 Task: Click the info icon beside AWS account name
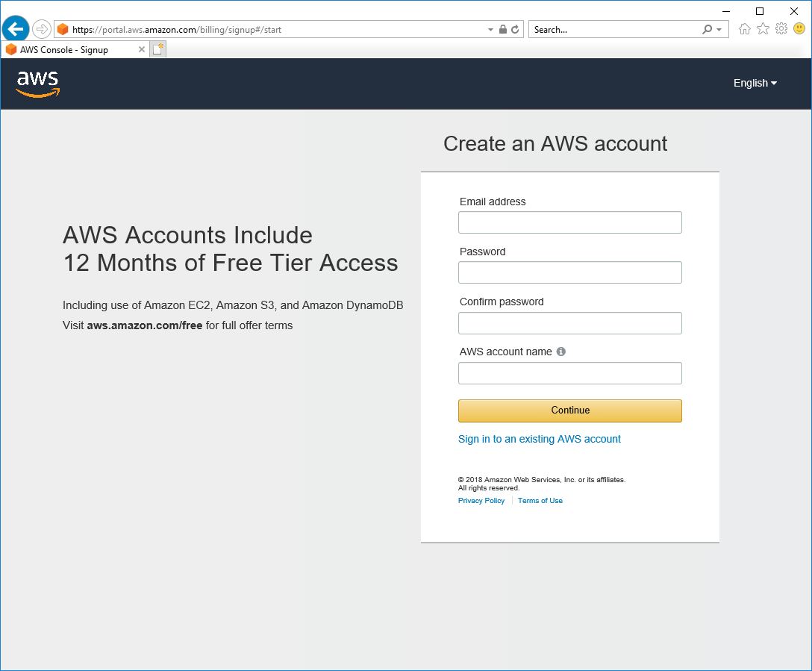tap(560, 352)
